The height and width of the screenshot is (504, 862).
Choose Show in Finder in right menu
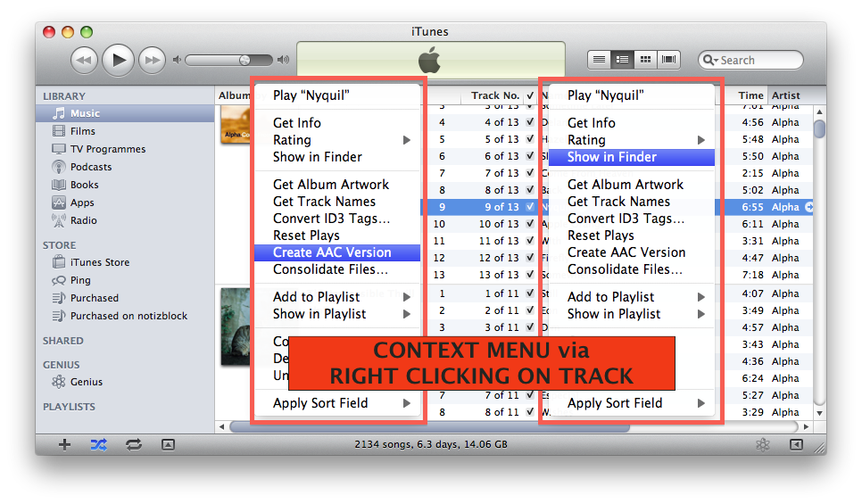tap(632, 157)
